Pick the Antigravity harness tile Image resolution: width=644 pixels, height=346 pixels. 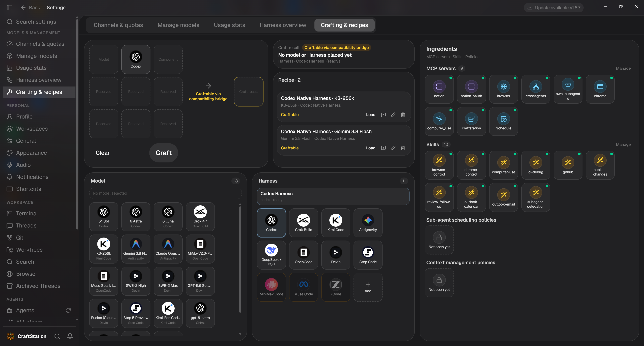click(x=368, y=223)
